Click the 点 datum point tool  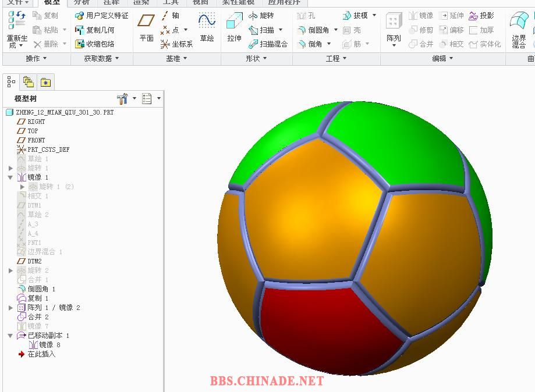click(169, 30)
